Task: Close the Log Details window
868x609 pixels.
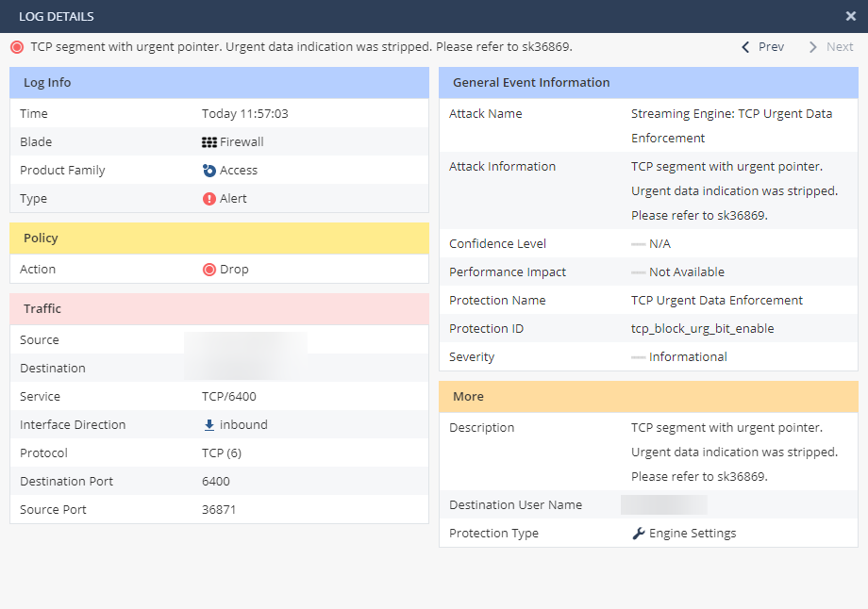Action: click(850, 16)
